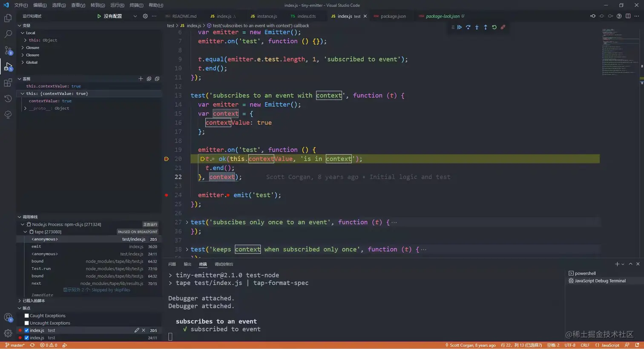Close the index.js test editor tab

(x=365, y=16)
